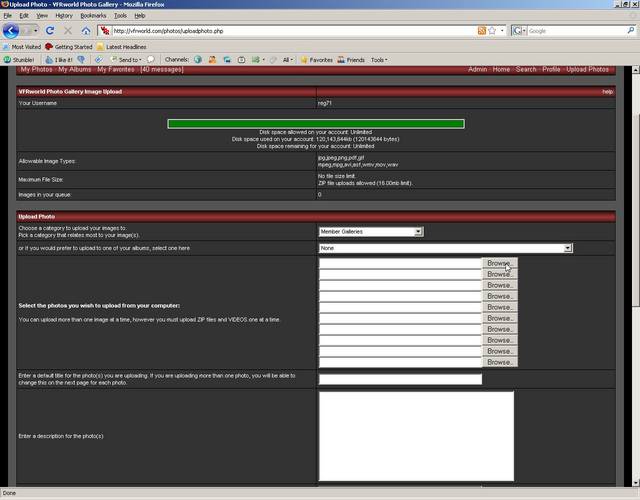Open the History menu

[x=64, y=16]
